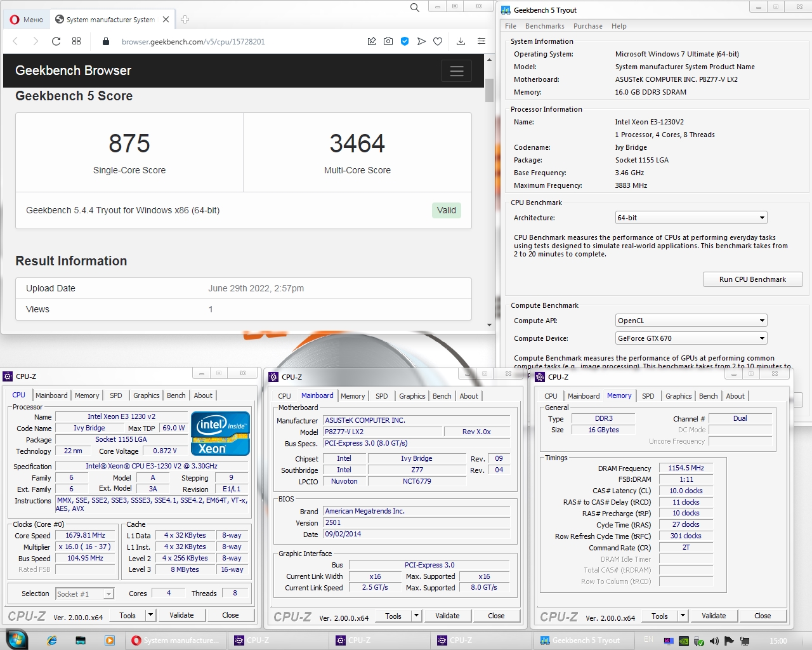This screenshot has height=650, width=812.
Task: Click the browser page vertical scrollbar thumb
Action: (x=489, y=90)
